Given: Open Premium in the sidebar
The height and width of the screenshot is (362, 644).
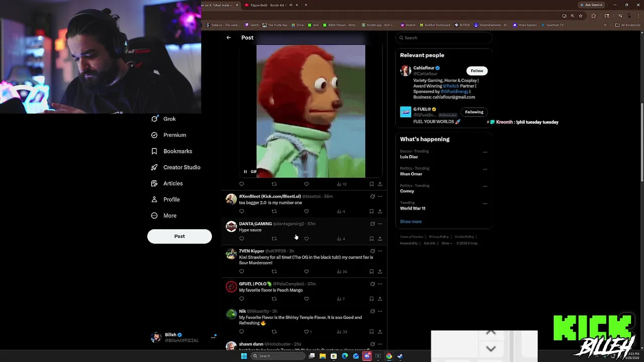Looking at the screenshot, I should [x=169, y=135].
